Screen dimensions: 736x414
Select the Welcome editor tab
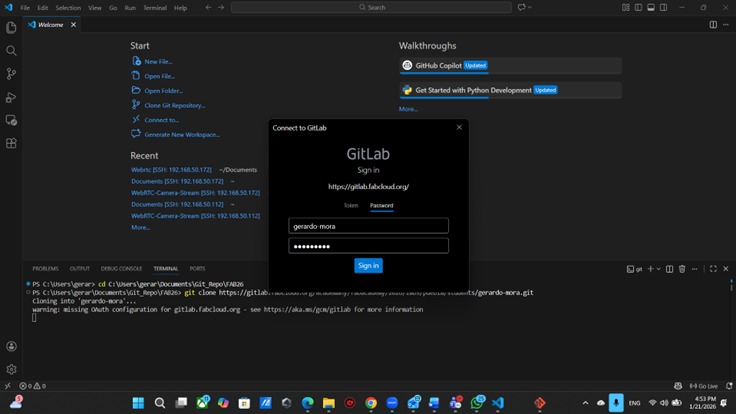(x=51, y=25)
